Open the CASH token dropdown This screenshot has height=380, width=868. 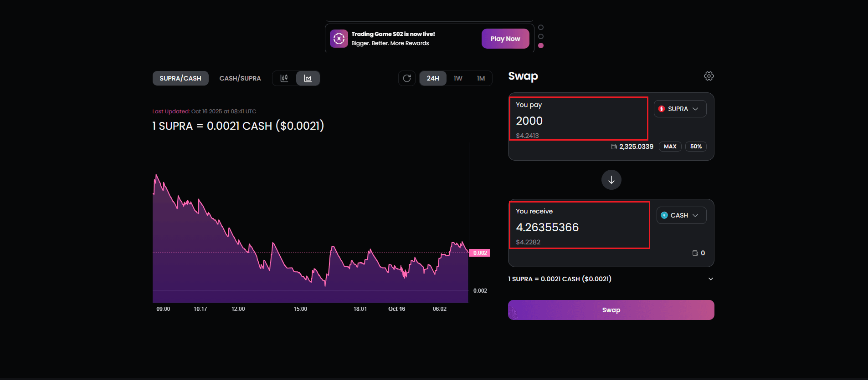681,215
